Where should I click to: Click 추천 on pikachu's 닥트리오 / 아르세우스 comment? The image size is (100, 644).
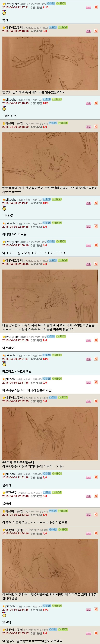pos(47,355)
